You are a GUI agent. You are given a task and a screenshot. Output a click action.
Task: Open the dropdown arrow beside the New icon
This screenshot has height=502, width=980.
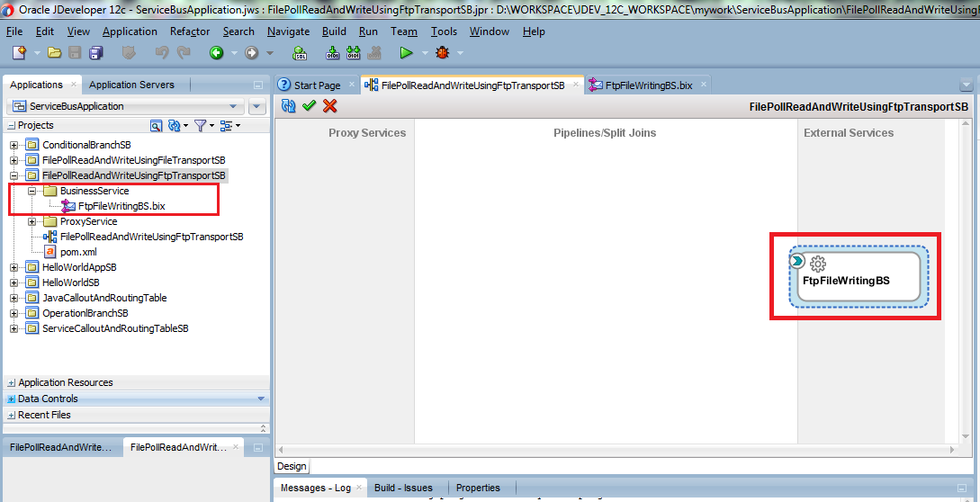(x=37, y=53)
